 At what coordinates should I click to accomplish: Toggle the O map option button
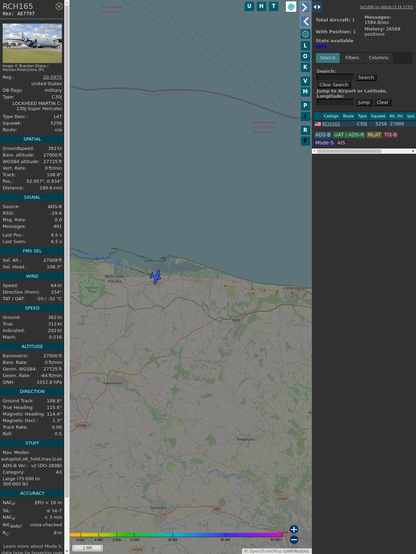pyautogui.click(x=305, y=56)
